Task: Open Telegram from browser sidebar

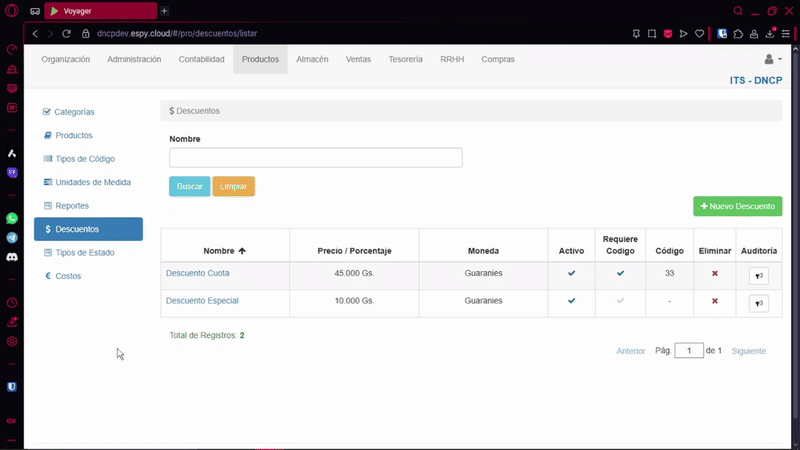Action: pos(12,238)
